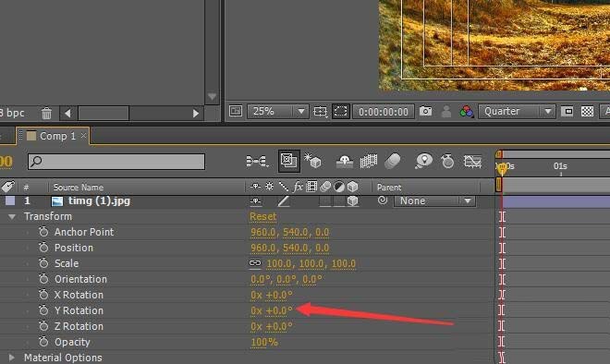Click parent pick whip spiral icon
Viewport: 610px width, 364px height.
tap(383, 200)
